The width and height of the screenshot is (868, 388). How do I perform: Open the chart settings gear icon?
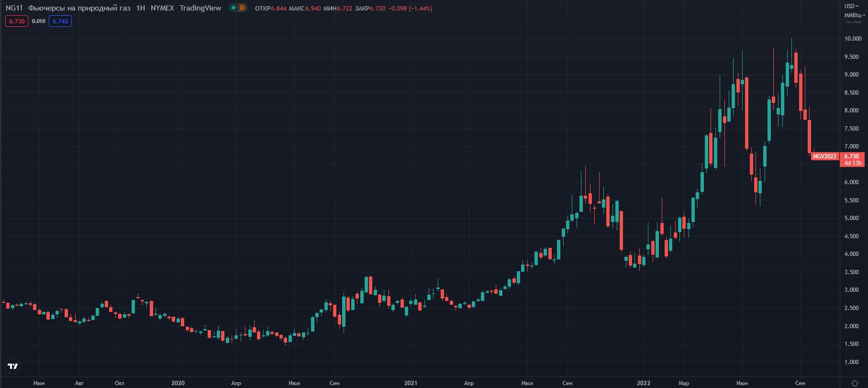(855, 383)
